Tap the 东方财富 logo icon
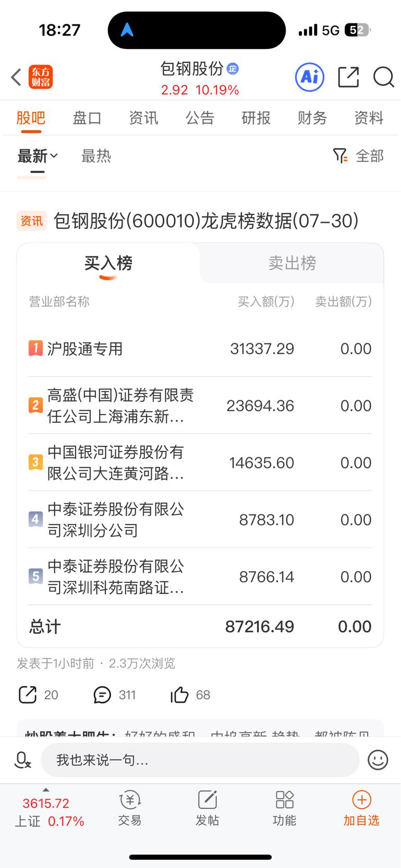The height and width of the screenshot is (868, 401). click(x=41, y=77)
